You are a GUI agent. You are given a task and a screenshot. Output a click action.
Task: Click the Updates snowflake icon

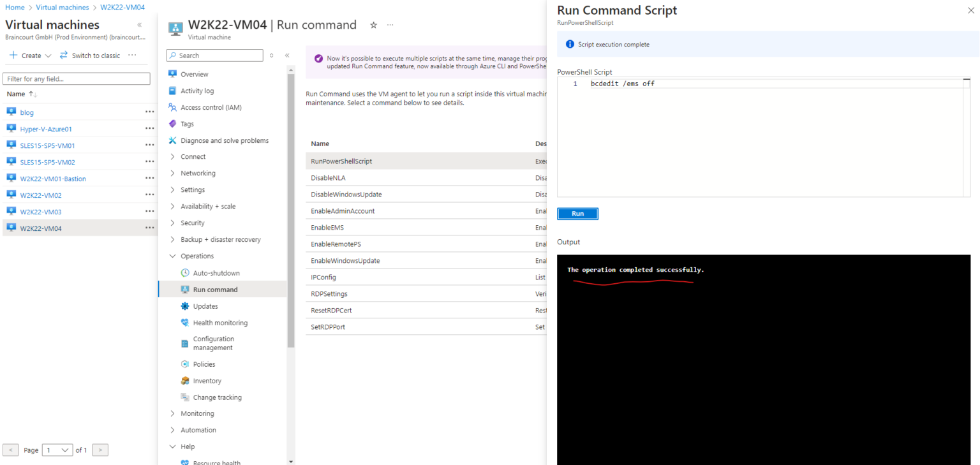(x=184, y=306)
